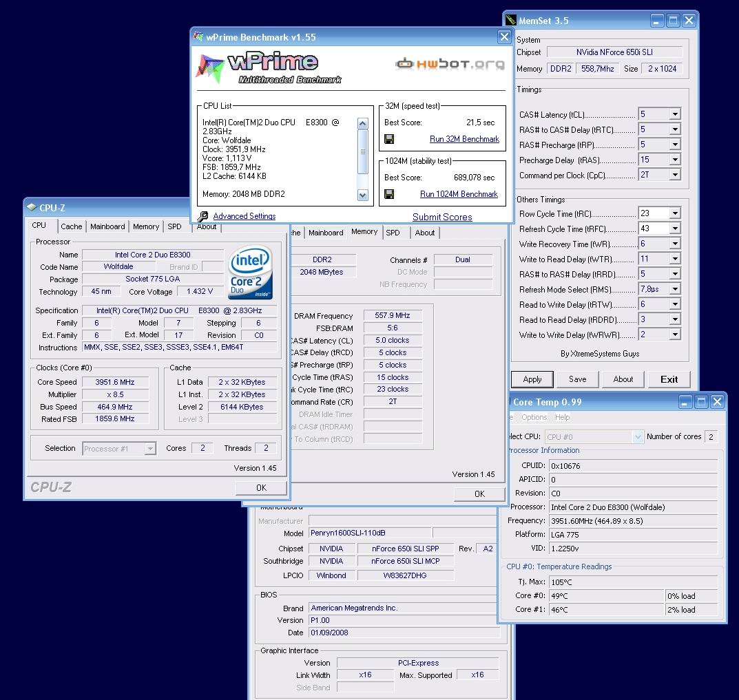Screen dimensions: 739x700
Task: Open Row Cycle Time (tRC) dropdown
Action: (x=675, y=213)
